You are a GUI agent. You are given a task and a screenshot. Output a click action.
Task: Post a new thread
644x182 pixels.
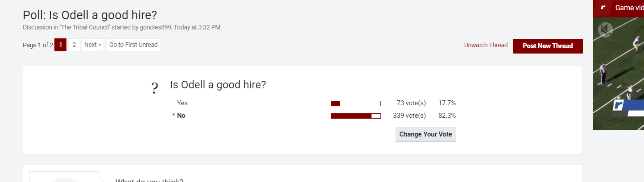pyautogui.click(x=548, y=46)
